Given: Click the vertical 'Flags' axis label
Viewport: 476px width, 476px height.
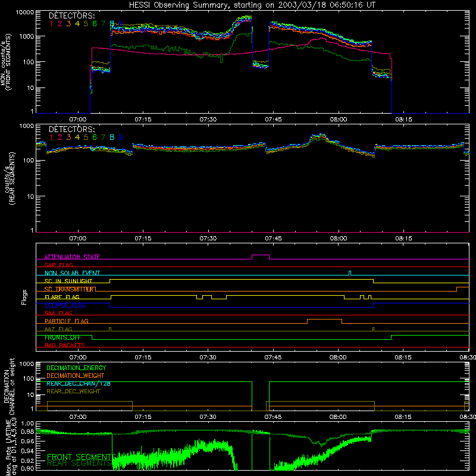Looking at the screenshot, I should tap(24, 297).
